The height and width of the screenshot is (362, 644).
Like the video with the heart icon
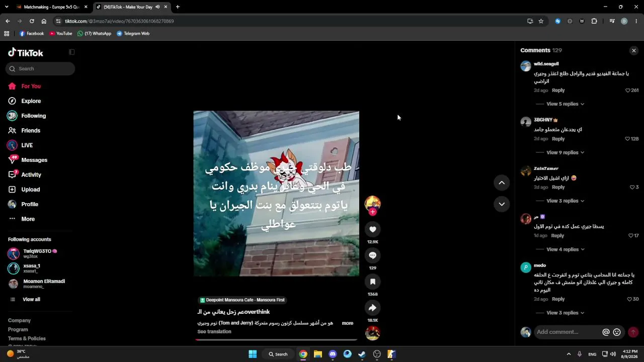pyautogui.click(x=372, y=229)
